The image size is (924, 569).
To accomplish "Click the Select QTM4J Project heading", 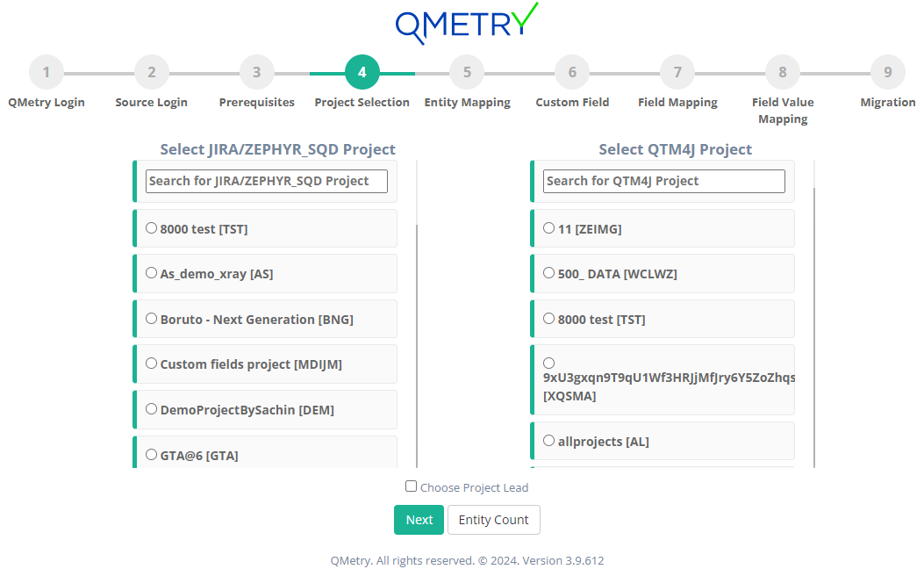I will point(676,149).
